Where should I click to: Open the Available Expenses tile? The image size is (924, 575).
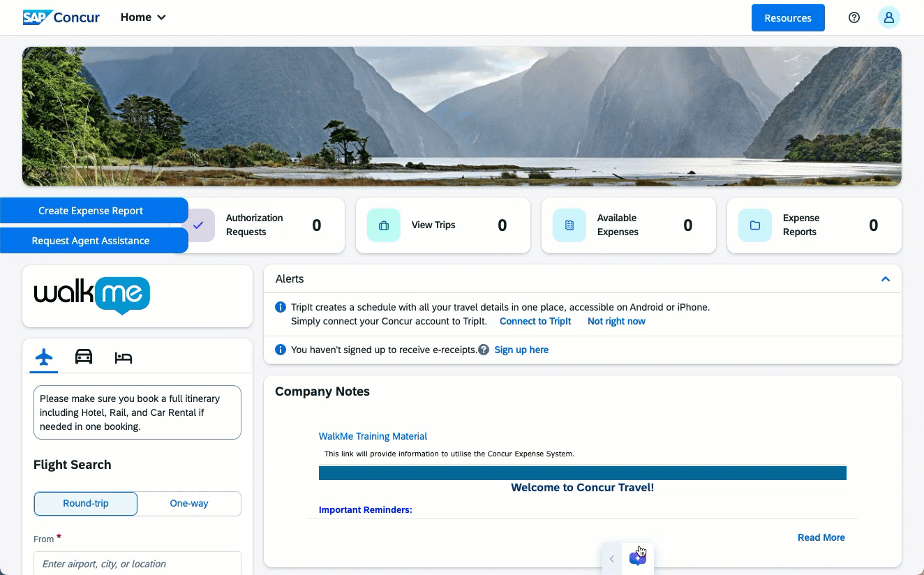coord(629,225)
